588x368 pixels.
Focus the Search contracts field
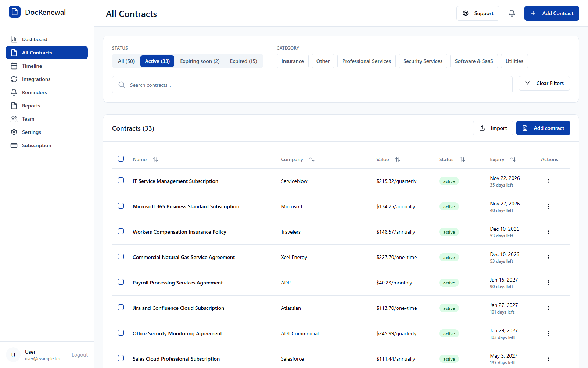pyautogui.click(x=312, y=85)
